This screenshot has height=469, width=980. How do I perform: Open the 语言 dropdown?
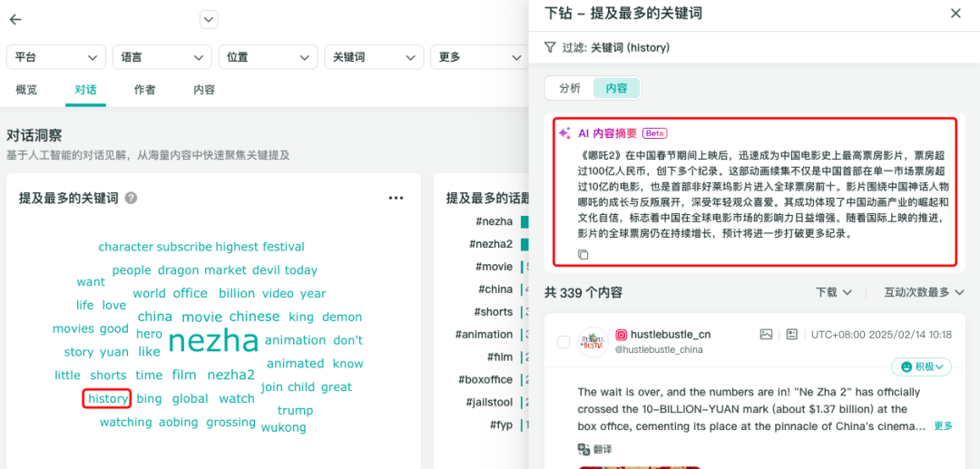tap(162, 57)
